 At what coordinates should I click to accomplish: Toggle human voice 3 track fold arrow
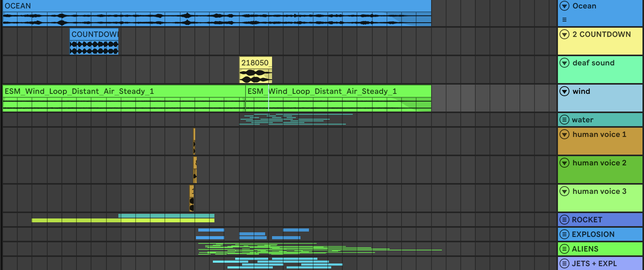coord(564,191)
